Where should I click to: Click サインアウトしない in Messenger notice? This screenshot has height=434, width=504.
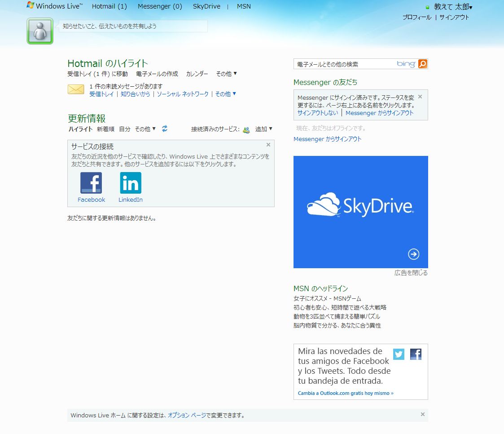click(318, 113)
